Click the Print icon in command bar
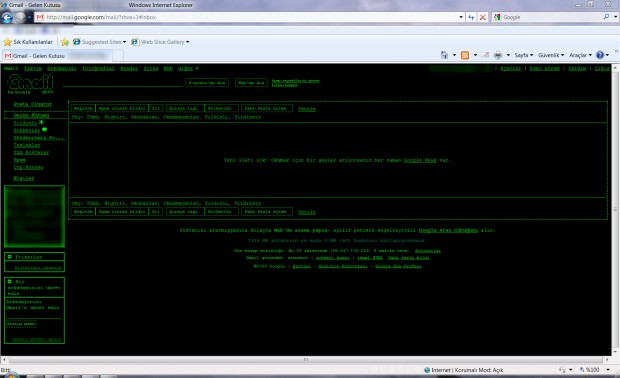This screenshot has width=620, height=378. pyautogui.click(x=498, y=55)
